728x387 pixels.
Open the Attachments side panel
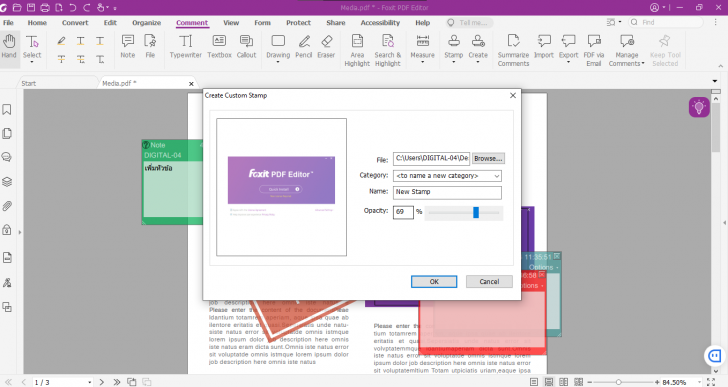pos(7,206)
